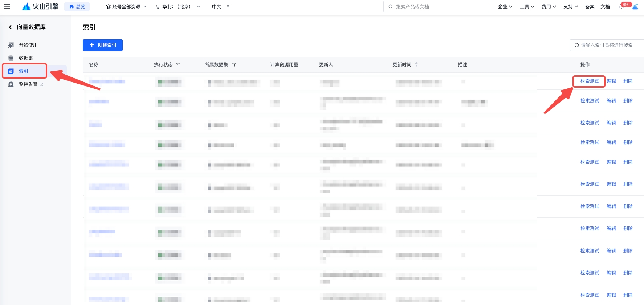The width and height of the screenshot is (644, 305).
Task: Click 检索测试 in sixth row
Action: pyautogui.click(x=590, y=184)
